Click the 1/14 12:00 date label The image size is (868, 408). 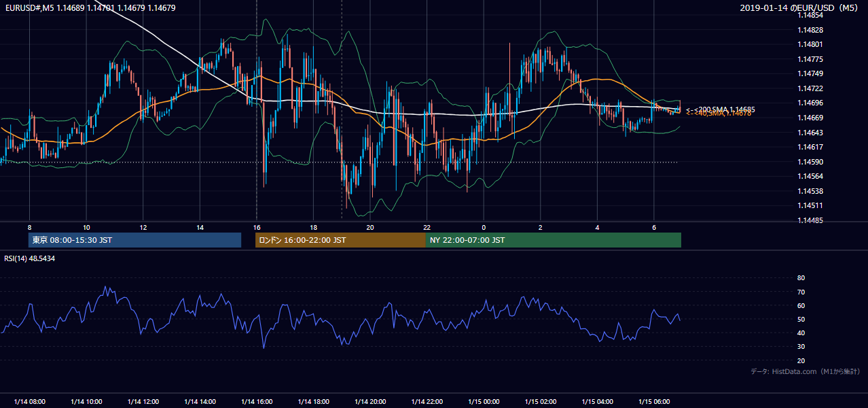(143, 402)
